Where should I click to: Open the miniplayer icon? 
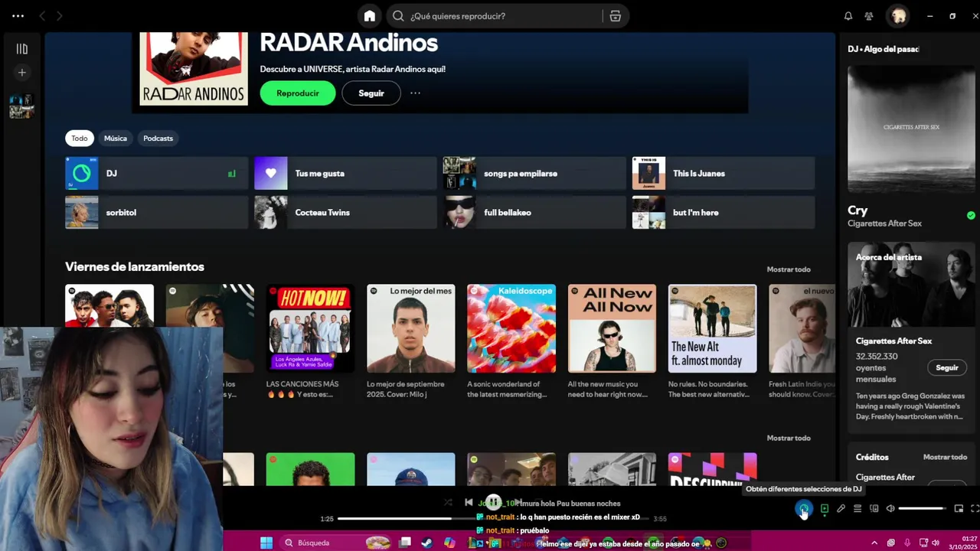coord(959,509)
